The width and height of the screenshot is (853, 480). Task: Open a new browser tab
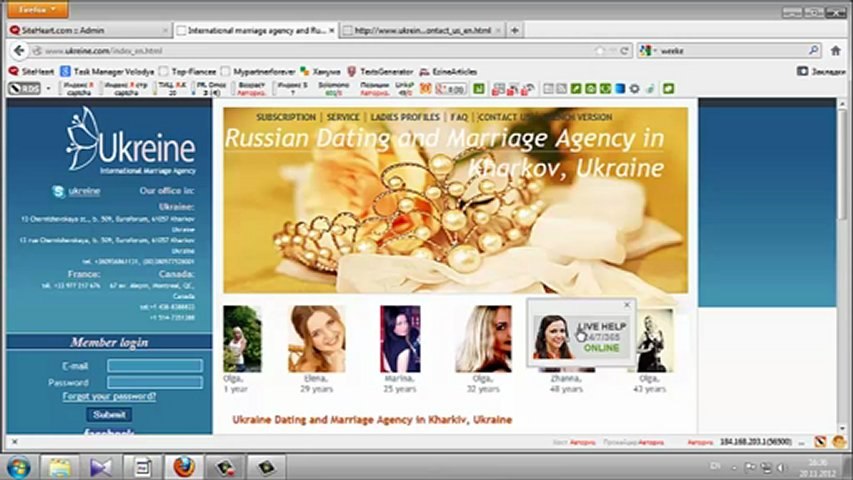[514, 30]
